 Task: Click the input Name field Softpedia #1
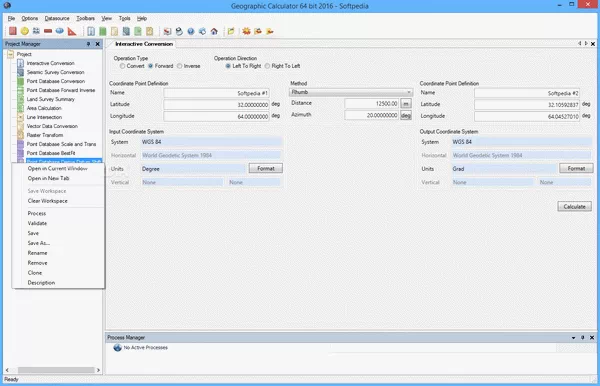coord(216,93)
